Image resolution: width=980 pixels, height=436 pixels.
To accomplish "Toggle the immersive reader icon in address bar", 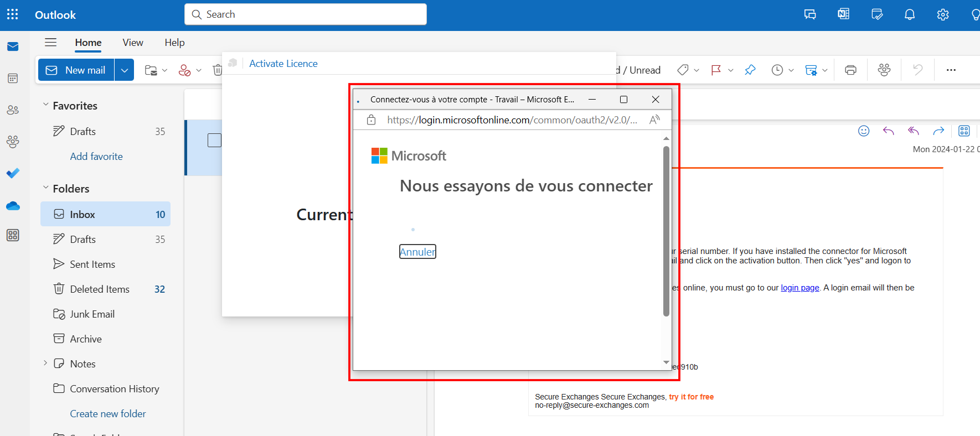I will pos(654,120).
